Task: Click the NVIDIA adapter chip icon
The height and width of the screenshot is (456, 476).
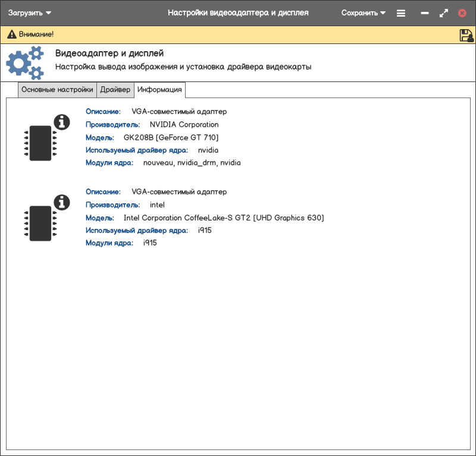Action: coord(40,143)
